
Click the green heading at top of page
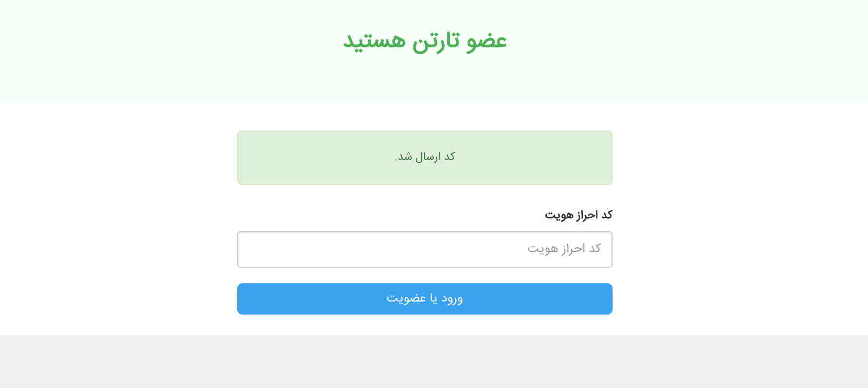point(425,41)
